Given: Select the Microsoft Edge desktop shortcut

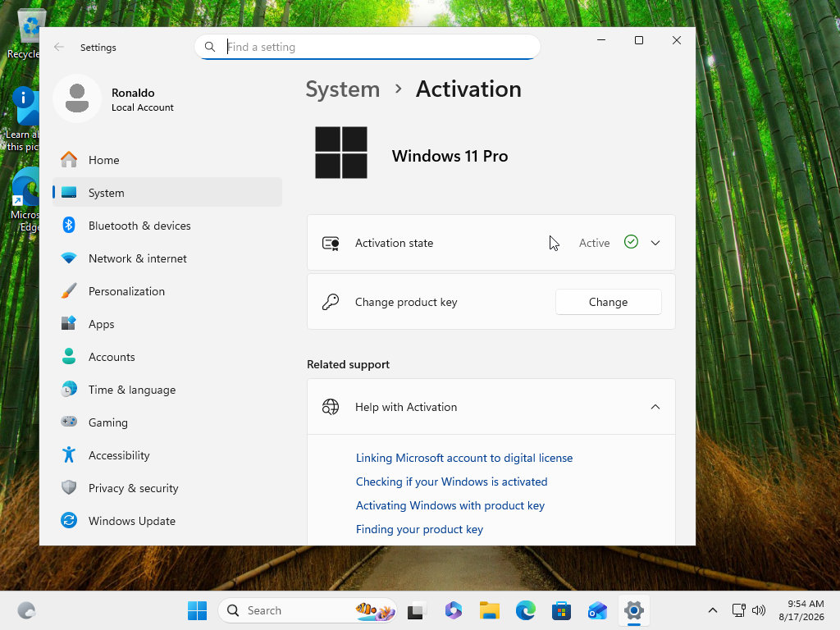Looking at the screenshot, I should click(x=25, y=200).
